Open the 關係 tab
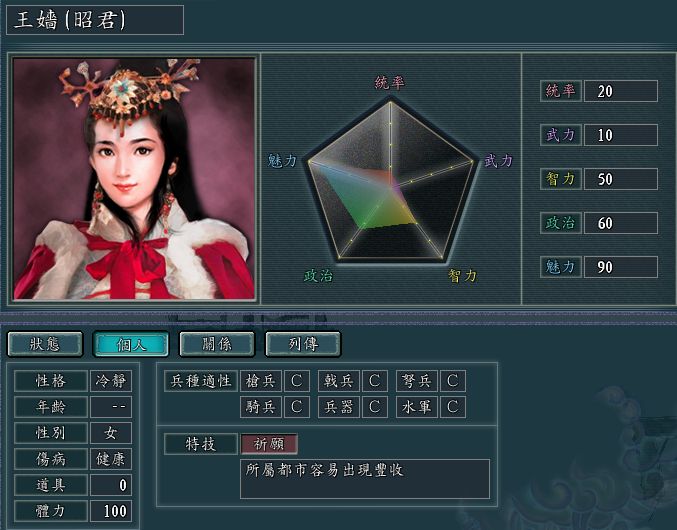This screenshot has width=677, height=530. [217, 344]
